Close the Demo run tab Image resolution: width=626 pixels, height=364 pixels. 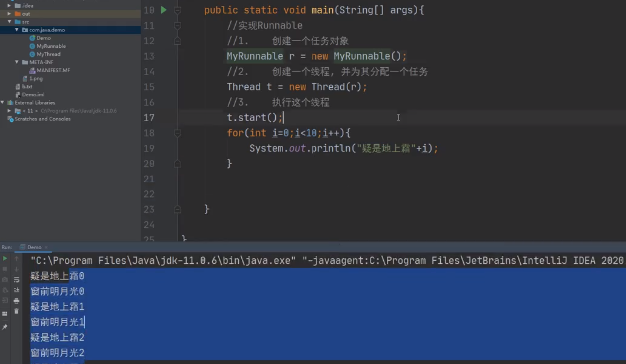[x=46, y=247]
